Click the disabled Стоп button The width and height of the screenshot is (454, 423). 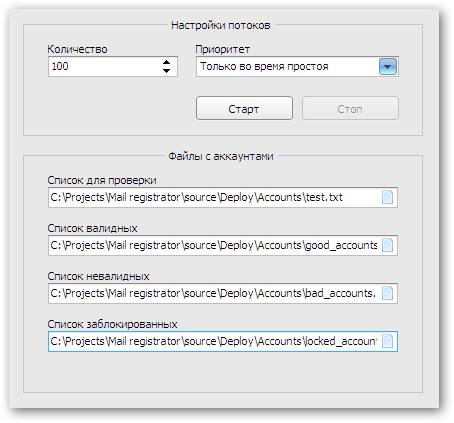pos(350,108)
